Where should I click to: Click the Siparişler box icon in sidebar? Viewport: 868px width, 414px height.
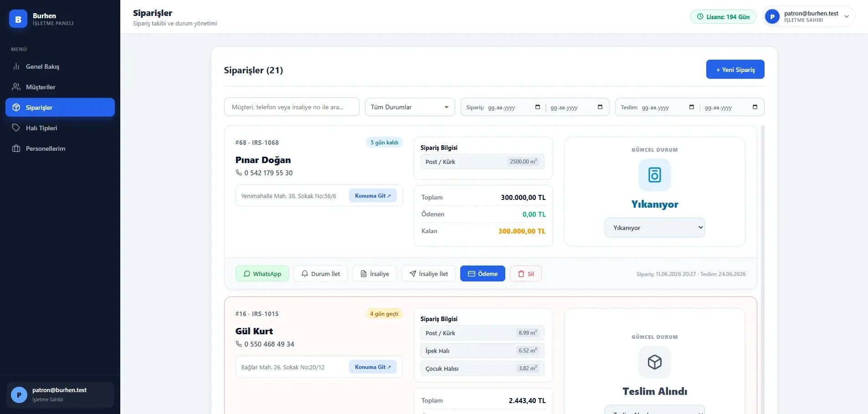16,107
